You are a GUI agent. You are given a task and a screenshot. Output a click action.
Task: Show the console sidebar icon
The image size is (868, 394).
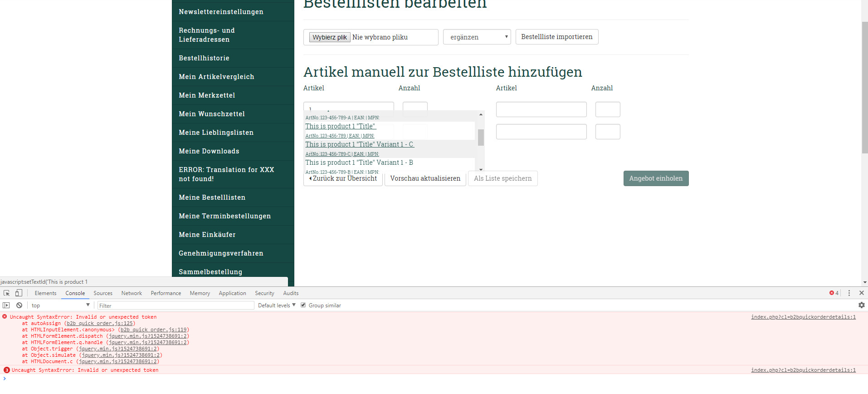pyautogui.click(x=6, y=305)
